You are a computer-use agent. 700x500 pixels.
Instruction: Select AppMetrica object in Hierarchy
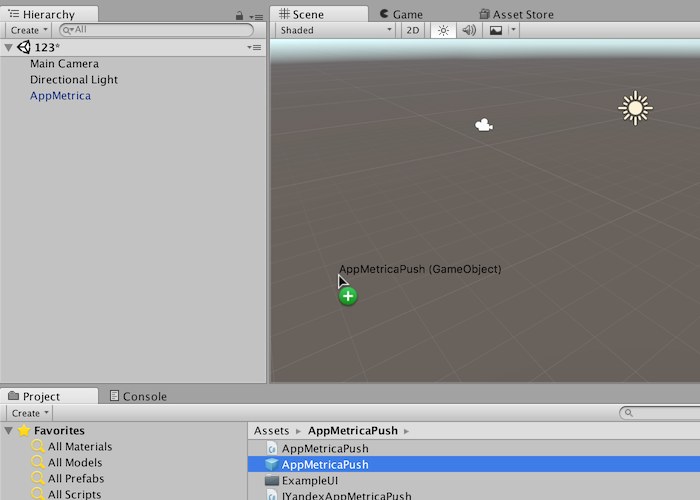pyautogui.click(x=60, y=96)
